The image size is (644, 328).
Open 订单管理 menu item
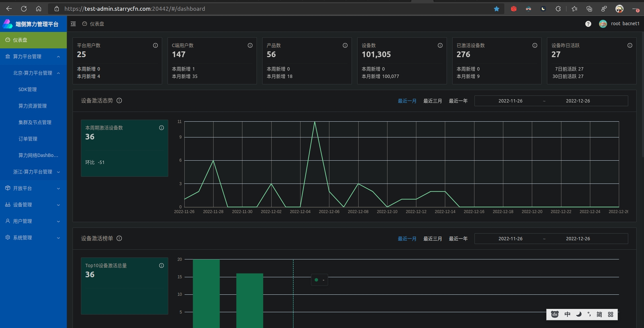[33, 139]
